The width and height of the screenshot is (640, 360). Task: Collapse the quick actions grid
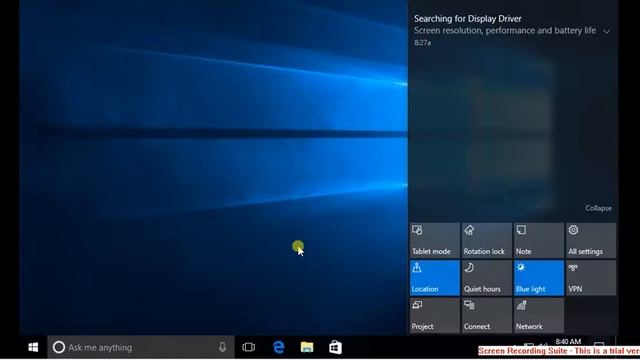click(598, 208)
